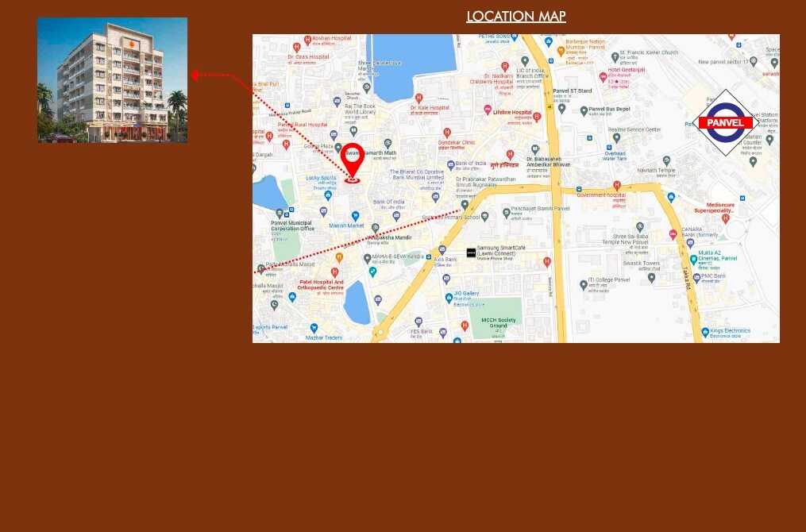This screenshot has width=806, height=532.
Task: Click the Mukta A2 Cinemas marker
Action: tap(693, 259)
